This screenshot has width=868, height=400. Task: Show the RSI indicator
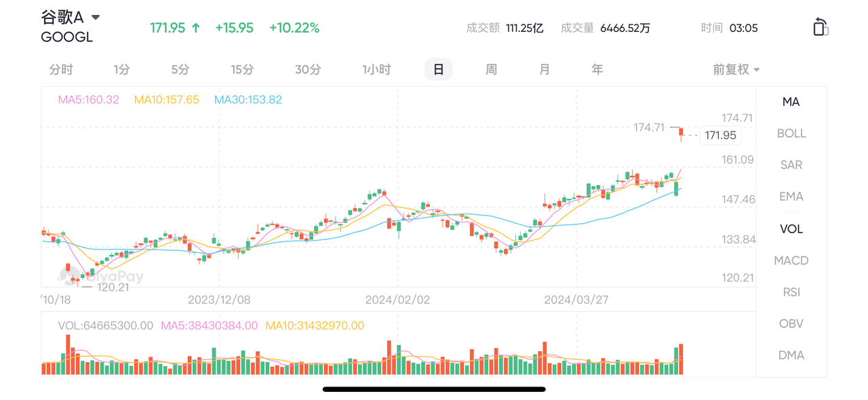[x=791, y=292]
